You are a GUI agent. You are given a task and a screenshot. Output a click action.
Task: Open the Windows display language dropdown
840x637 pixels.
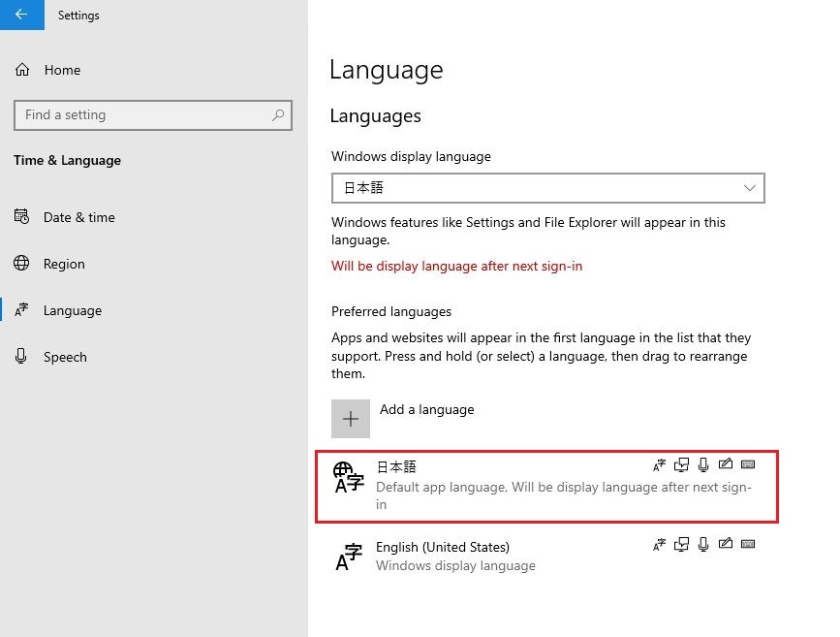pos(547,188)
